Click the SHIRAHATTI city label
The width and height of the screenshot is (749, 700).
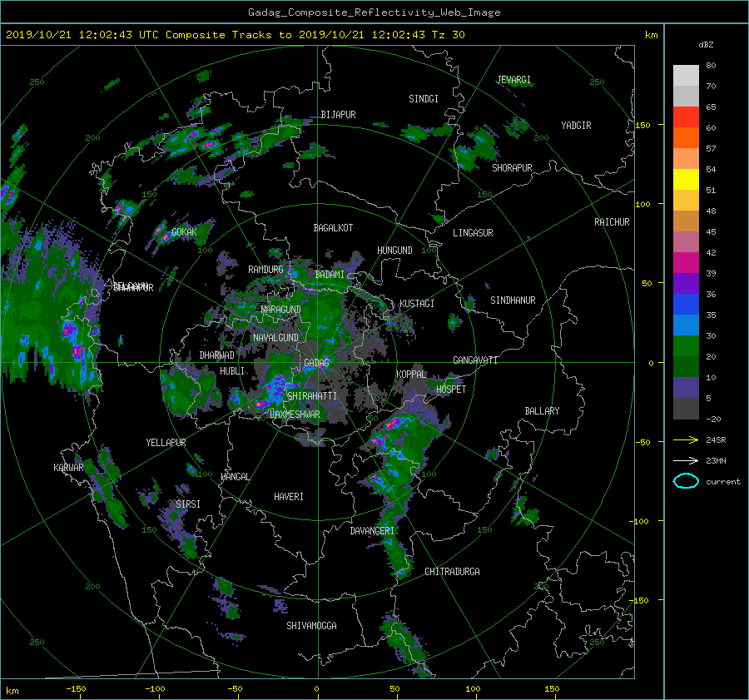pyautogui.click(x=312, y=396)
